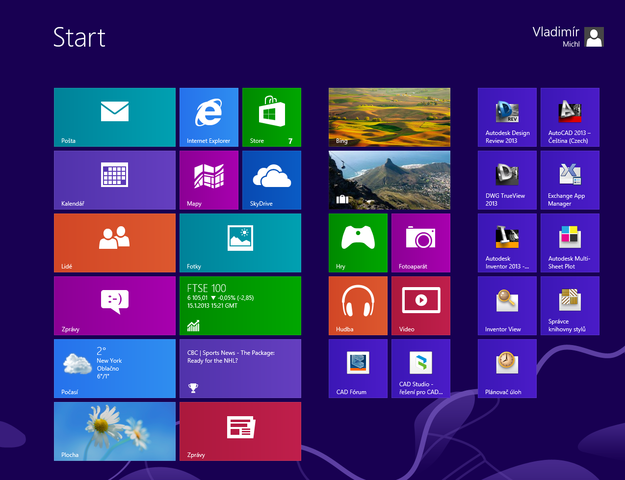Open the Kalendář calendar tile
Viewport: 625px width, 480px height.
pyautogui.click(x=115, y=180)
